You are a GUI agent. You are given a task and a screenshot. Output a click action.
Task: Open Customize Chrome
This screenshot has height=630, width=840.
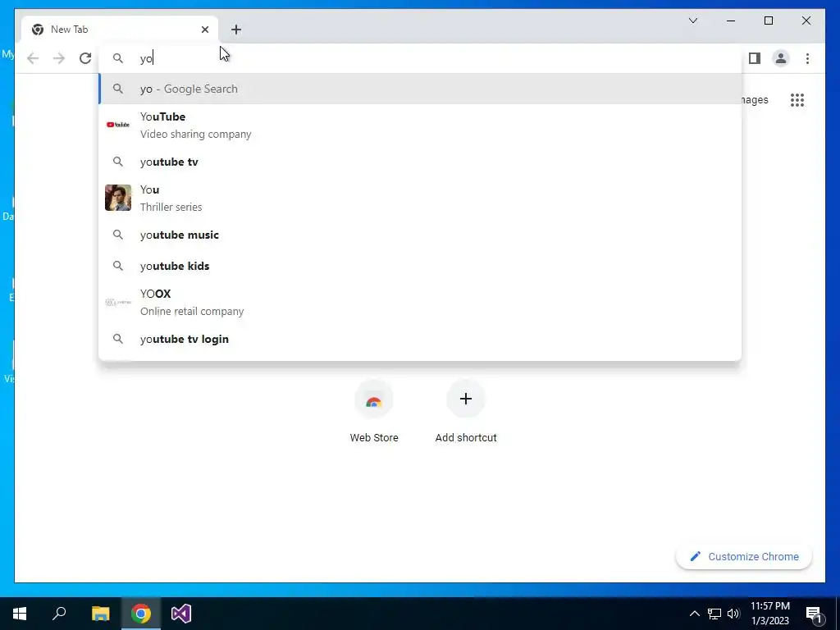coord(743,557)
